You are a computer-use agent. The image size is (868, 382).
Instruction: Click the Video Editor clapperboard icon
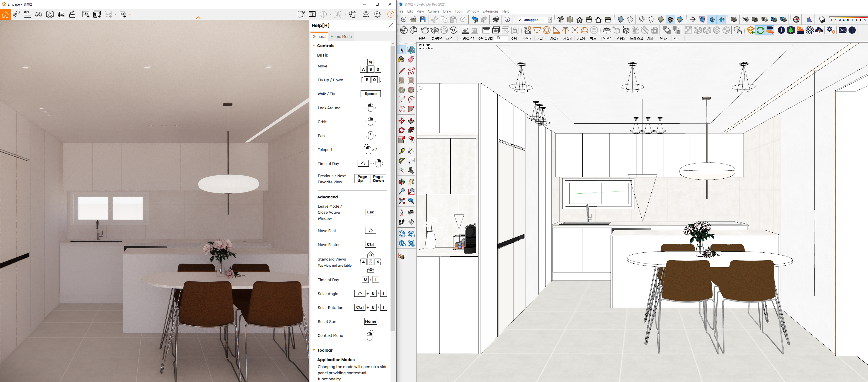coord(72,14)
